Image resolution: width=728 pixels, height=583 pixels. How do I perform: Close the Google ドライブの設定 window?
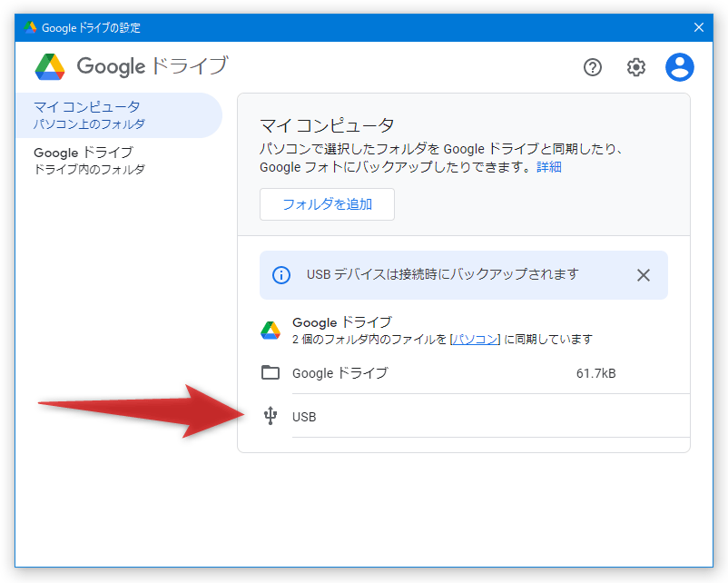pos(699,27)
